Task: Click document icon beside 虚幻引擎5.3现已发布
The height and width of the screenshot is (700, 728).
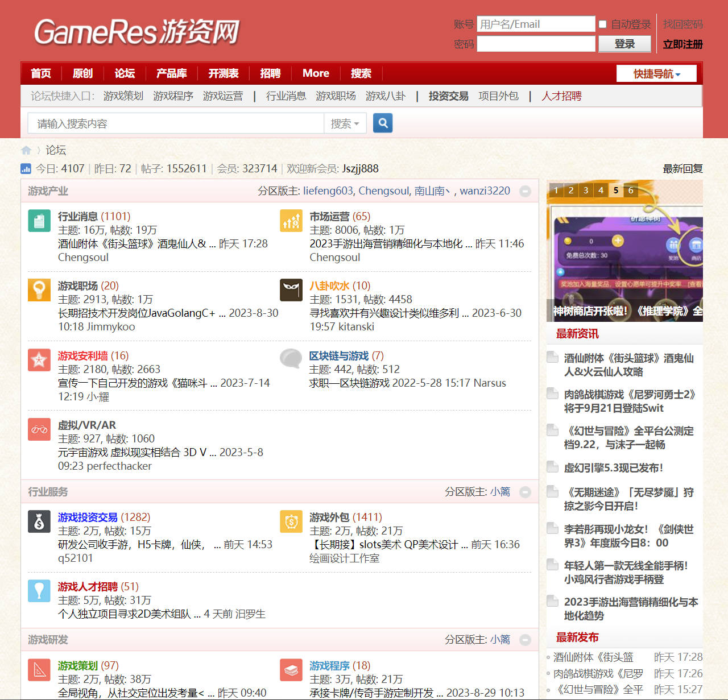Action: click(552, 467)
